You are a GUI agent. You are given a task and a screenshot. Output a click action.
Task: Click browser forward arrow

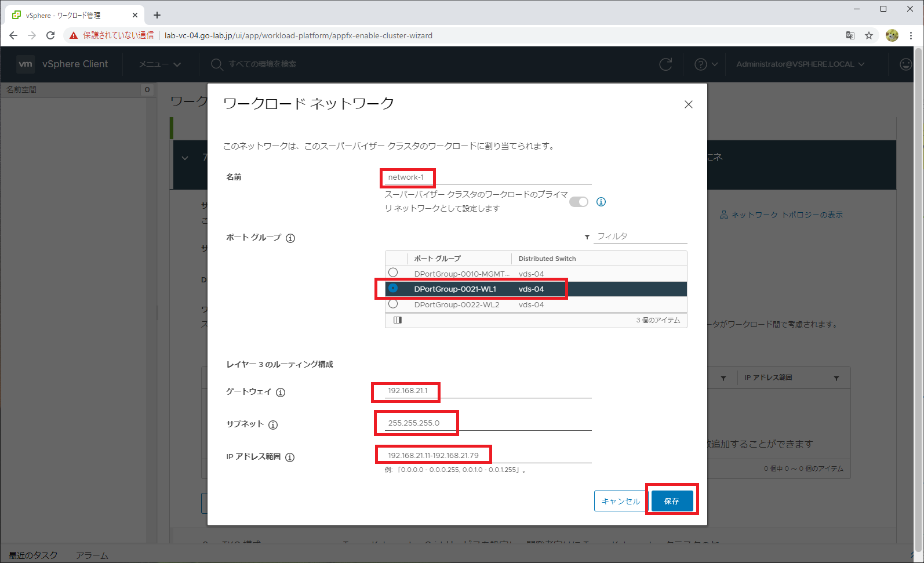(x=32, y=35)
